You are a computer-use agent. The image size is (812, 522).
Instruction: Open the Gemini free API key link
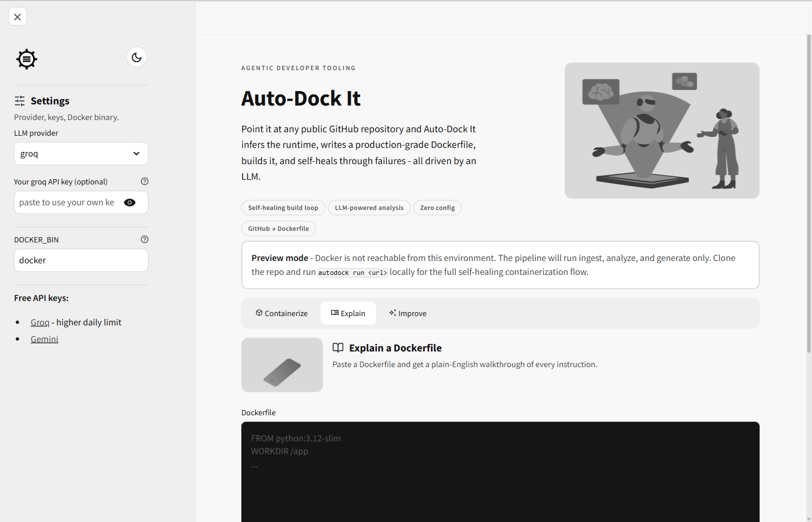(x=45, y=339)
